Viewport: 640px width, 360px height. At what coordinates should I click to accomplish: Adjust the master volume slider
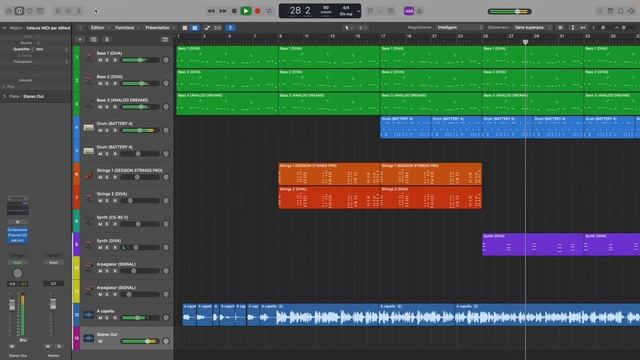click(x=509, y=11)
